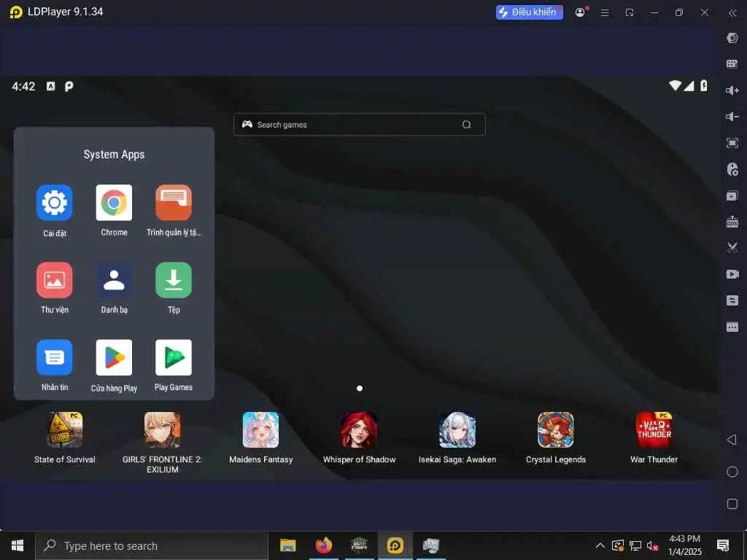This screenshot has height=560, width=747.
Task: Open the Danh bạ contacts app
Action: point(114,280)
